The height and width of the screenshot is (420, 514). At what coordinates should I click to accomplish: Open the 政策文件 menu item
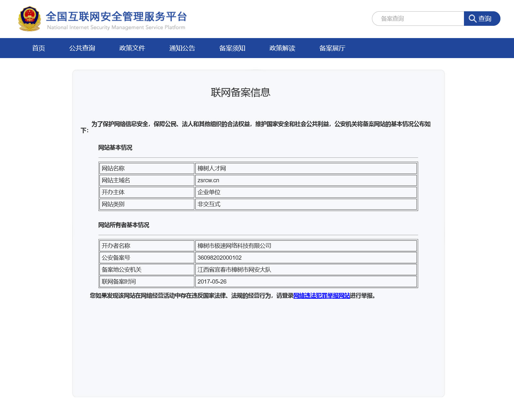132,48
